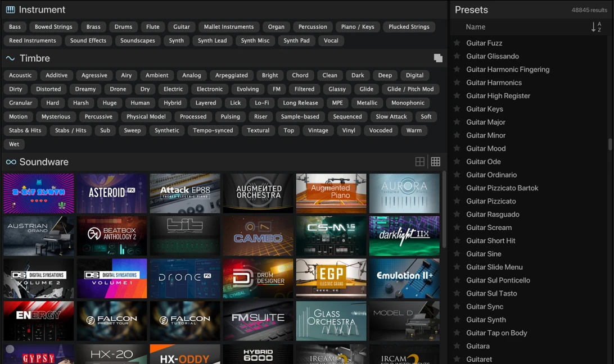This screenshot has width=614, height=364.
Task: Select the 8-Bit Synth soundware
Action: coord(39,193)
